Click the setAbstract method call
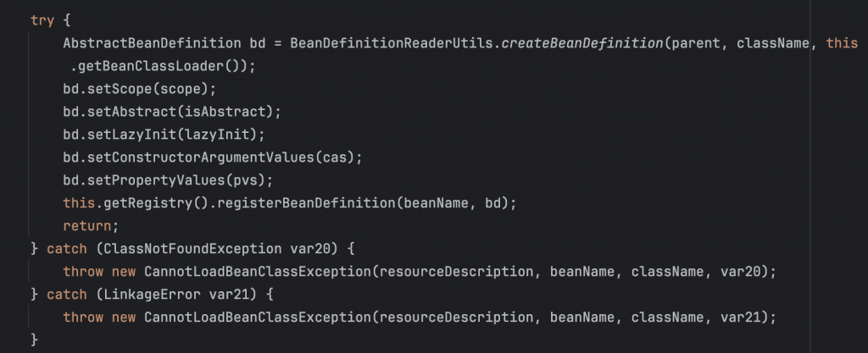Screen dimensions: 868x353 click(128, 112)
